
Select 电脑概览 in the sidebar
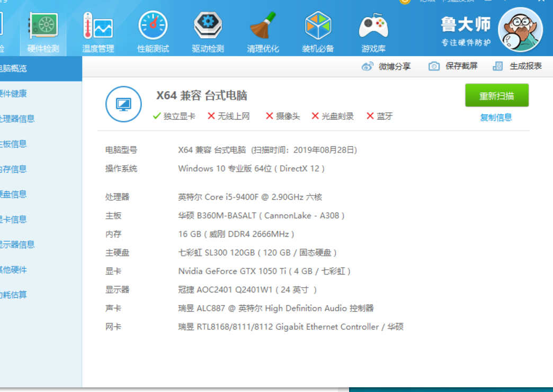41,68
